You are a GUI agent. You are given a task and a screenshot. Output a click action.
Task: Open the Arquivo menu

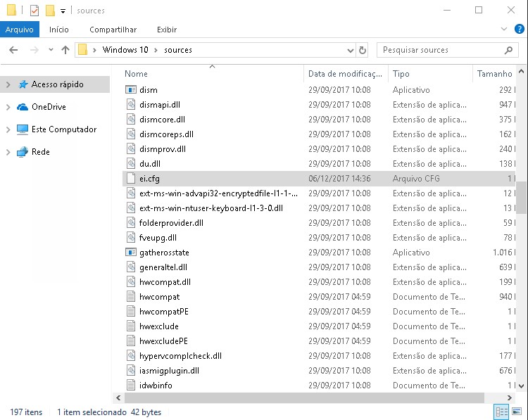click(20, 30)
